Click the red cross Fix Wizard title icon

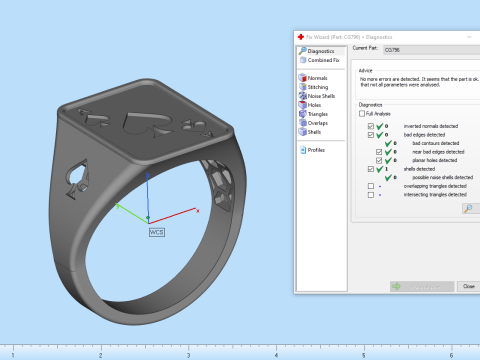click(301, 37)
